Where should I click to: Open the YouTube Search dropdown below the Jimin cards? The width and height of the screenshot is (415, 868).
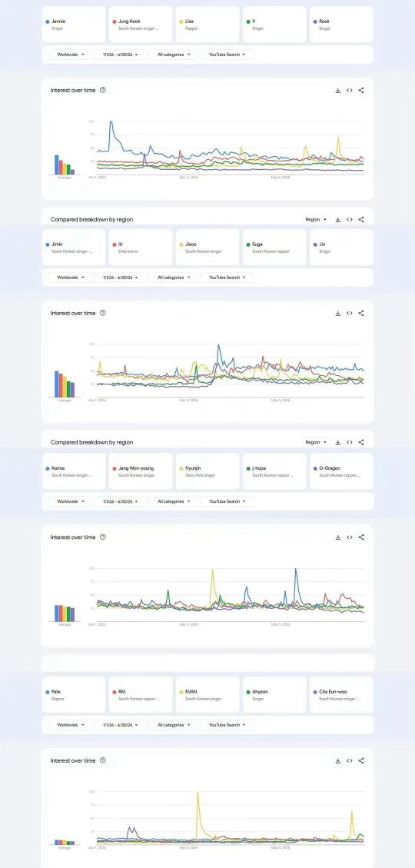point(227,278)
